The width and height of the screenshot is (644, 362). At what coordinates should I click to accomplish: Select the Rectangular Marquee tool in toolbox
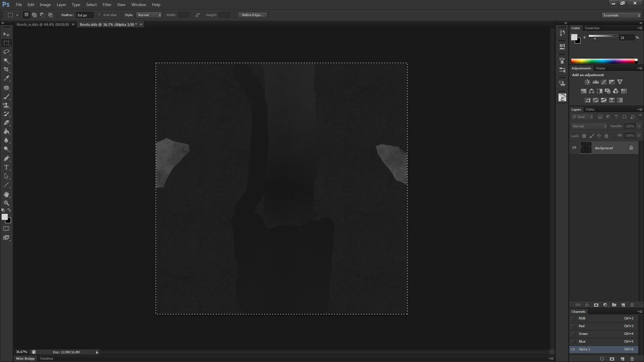click(x=7, y=43)
